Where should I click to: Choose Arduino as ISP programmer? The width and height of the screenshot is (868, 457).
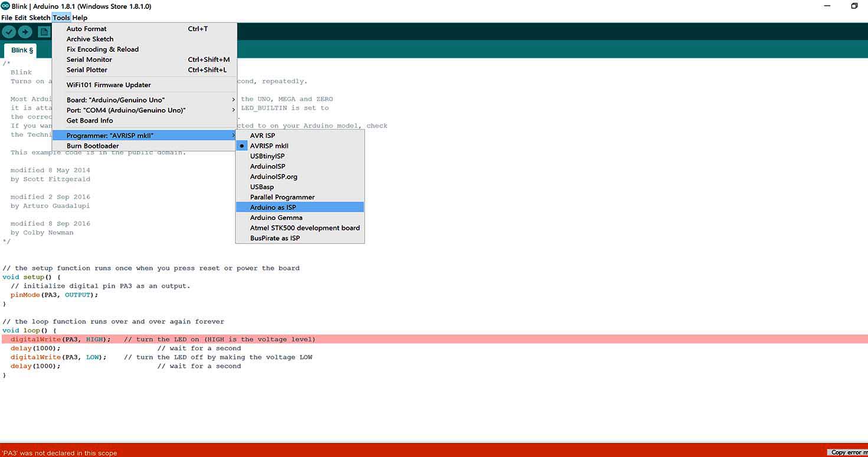[300, 208]
